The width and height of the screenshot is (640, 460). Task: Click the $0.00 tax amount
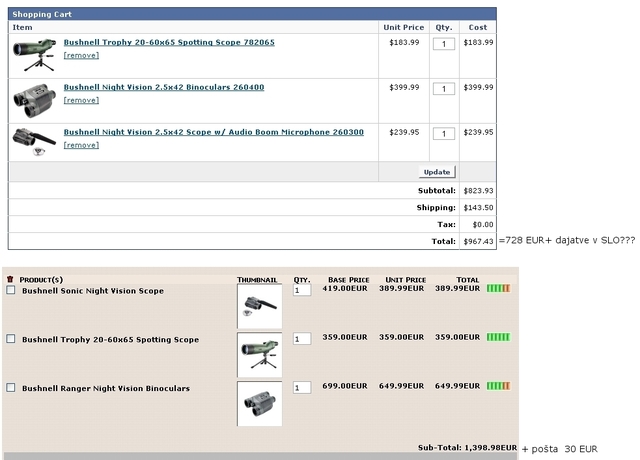[x=483, y=224]
